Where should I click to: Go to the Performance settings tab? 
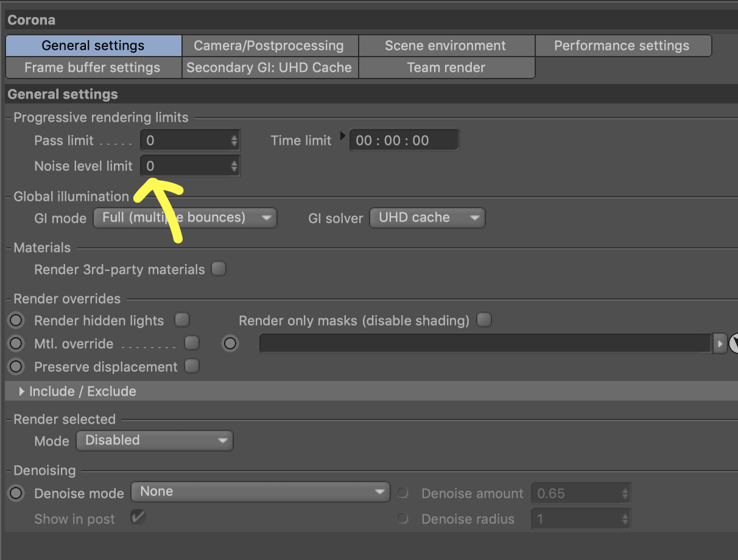pos(623,46)
